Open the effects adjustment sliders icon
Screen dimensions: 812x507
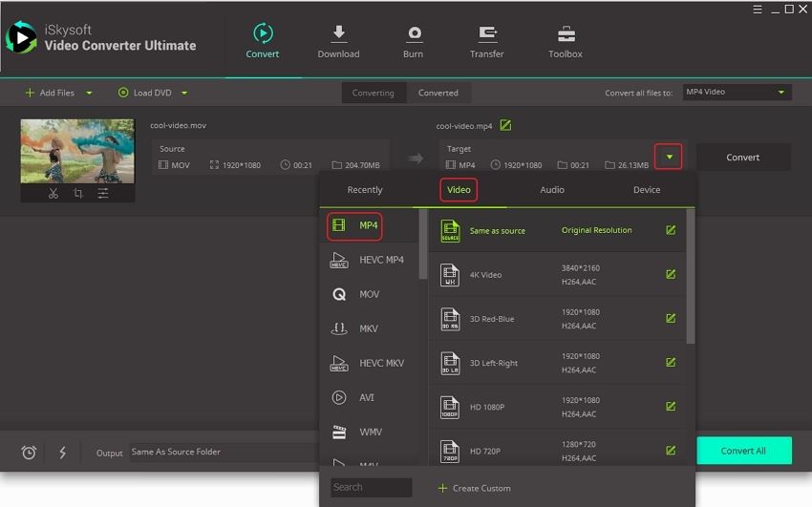(x=102, y=194)
